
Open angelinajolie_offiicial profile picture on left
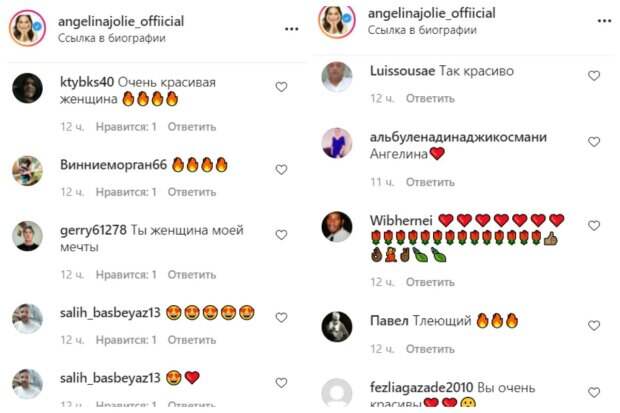(27, 28)
